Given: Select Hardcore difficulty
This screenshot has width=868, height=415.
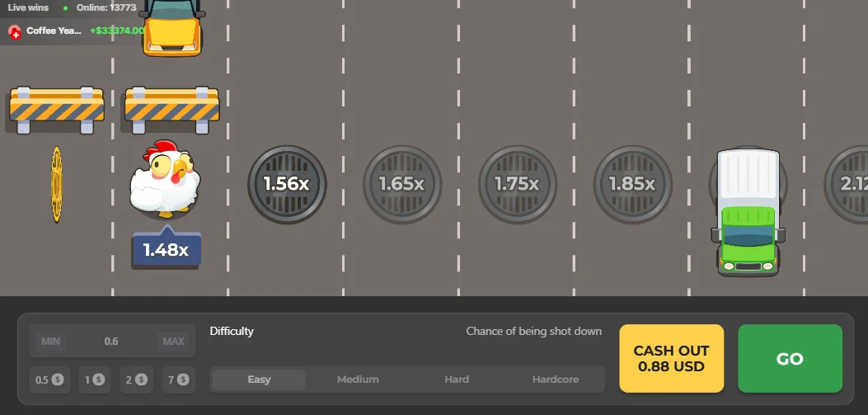Looking at the screenshot, I should point(556,380).
